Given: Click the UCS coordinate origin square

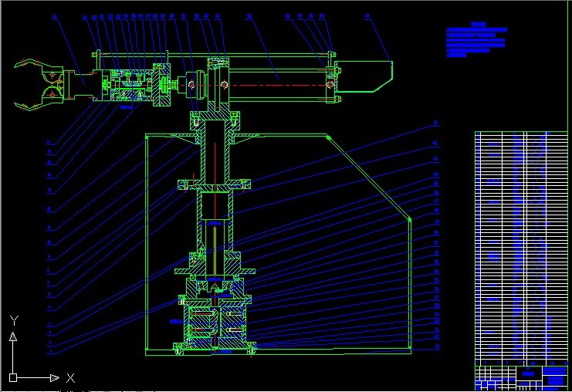Looking at the screenshot, I should point(13,377).
